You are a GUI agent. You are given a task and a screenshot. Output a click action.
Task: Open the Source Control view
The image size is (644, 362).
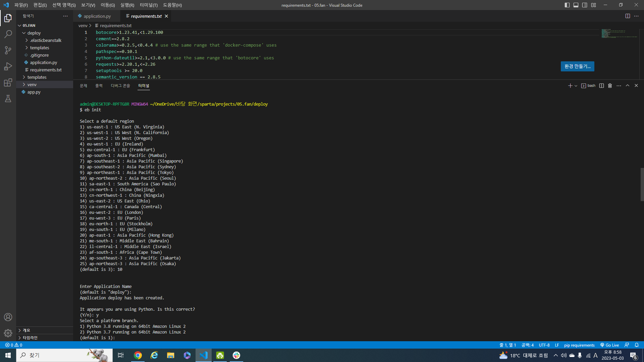click(8, 50)
